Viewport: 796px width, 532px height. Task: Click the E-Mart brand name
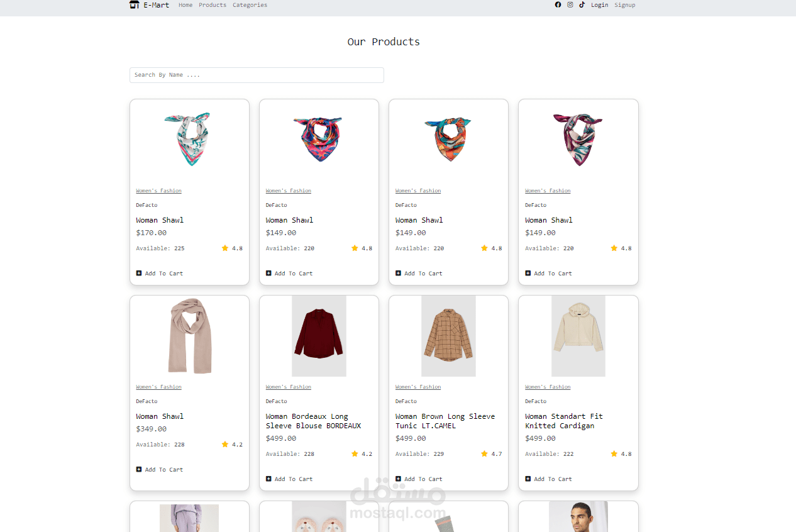point(156,5)
